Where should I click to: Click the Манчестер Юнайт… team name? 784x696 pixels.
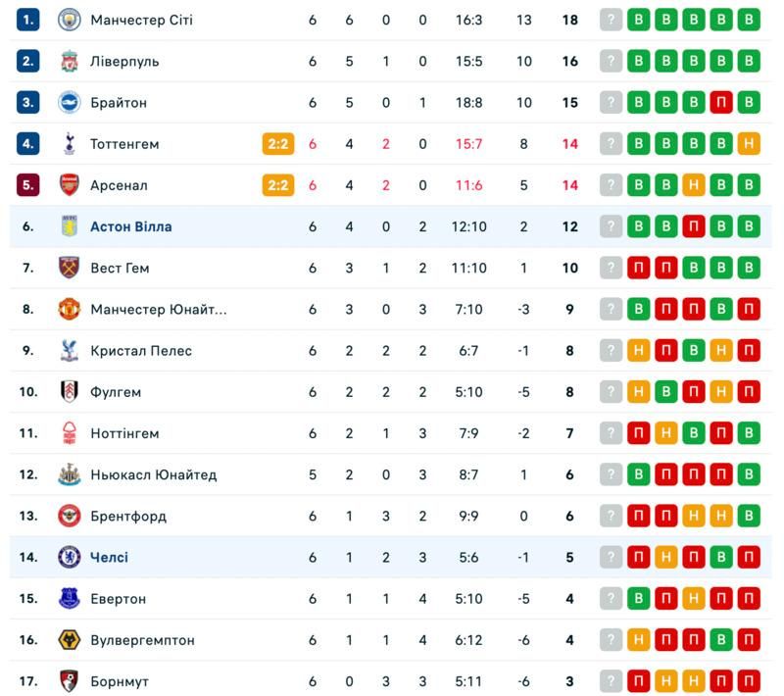pos(158,310)
